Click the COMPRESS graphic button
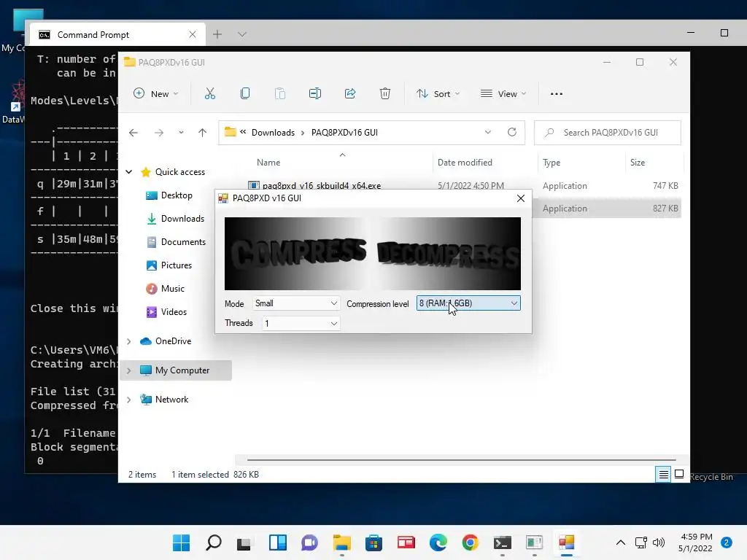This screenshot has width=747, height=560. pos(298,253)
